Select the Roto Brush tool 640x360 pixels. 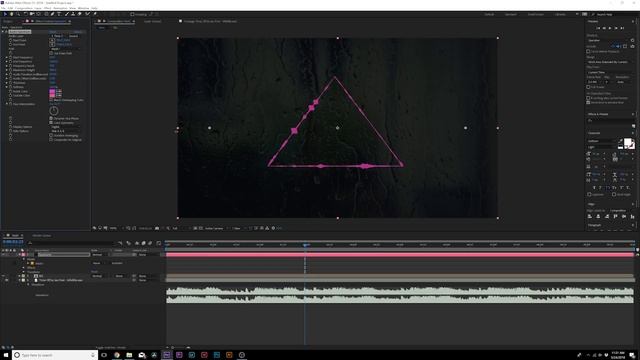click(87, 14)
